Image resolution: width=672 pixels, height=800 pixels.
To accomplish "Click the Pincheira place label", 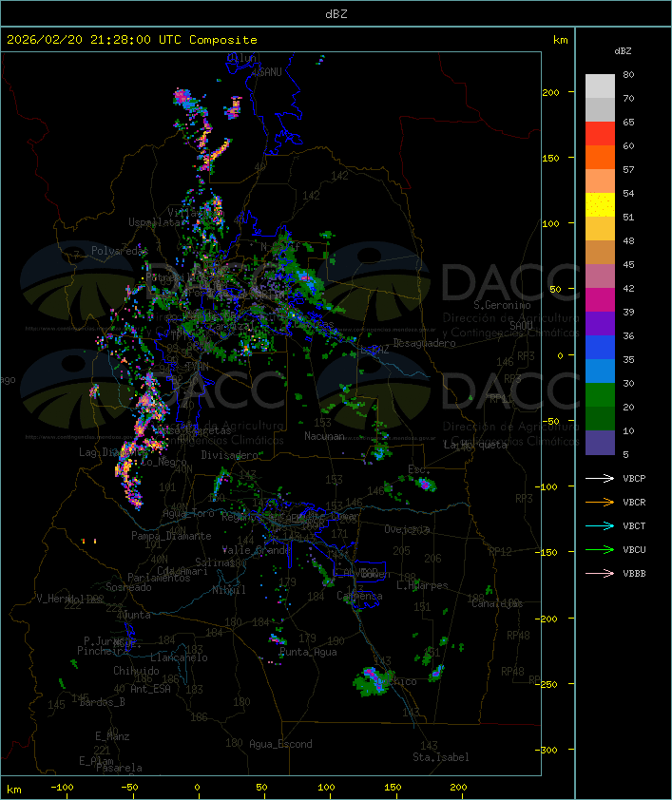I will [x=103, y=651].
